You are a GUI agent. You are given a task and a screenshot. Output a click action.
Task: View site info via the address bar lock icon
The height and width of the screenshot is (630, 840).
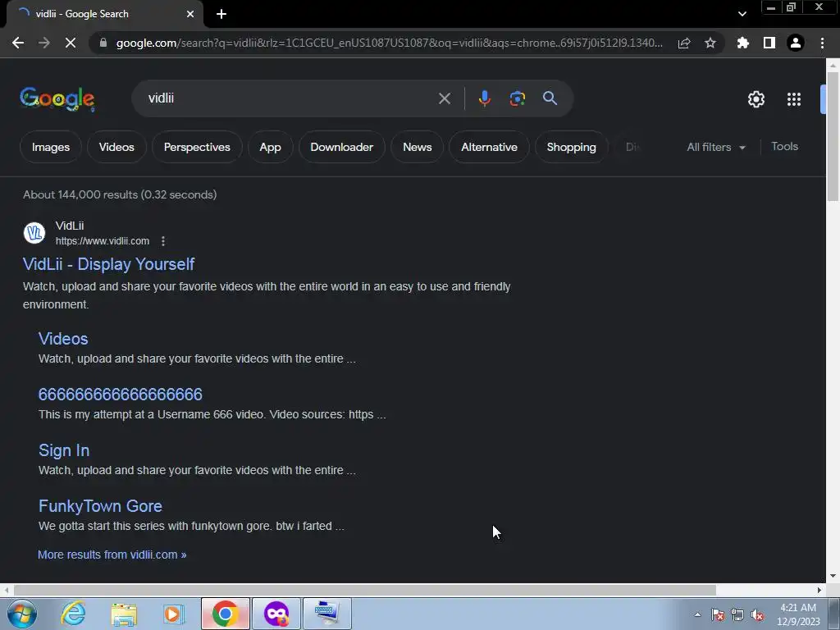click(103, 43)
